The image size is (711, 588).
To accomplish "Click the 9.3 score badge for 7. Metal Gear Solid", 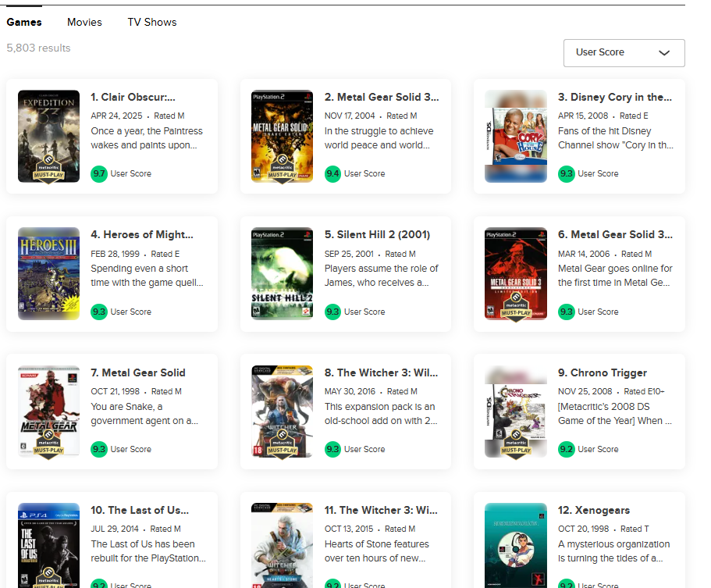I will pos(99,449).
